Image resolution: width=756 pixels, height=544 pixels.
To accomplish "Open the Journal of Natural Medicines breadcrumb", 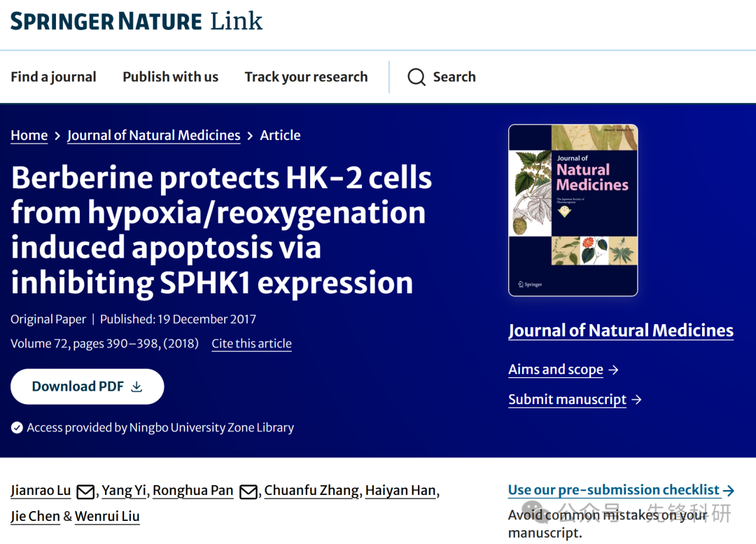I will (154, 136).
